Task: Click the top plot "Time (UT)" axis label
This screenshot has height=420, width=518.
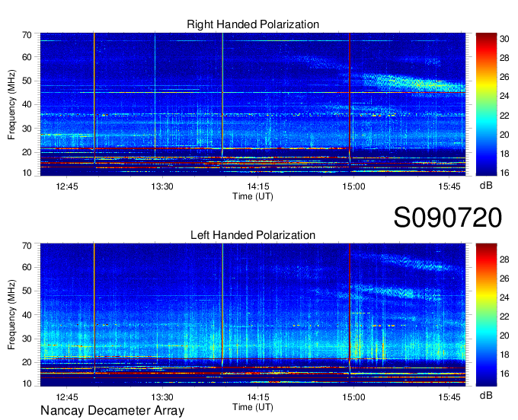Action: (x=253, y=196)
